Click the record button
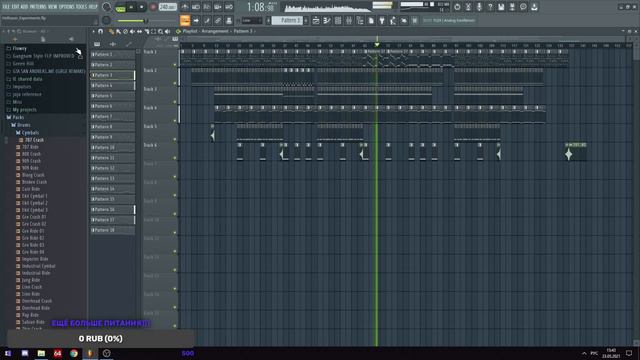This screenshot has width=640, height=360. 153,7
